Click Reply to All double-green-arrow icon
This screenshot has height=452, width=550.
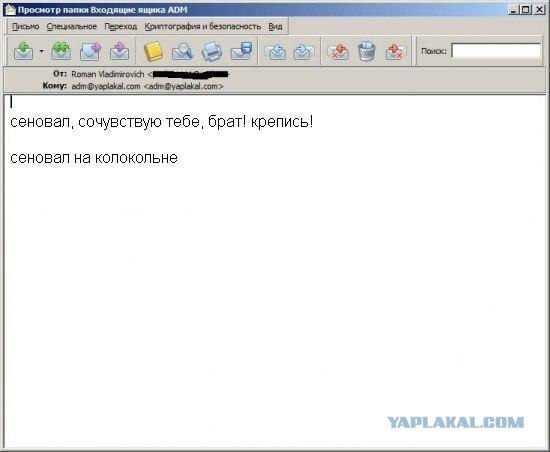click(x=61, y=51)
